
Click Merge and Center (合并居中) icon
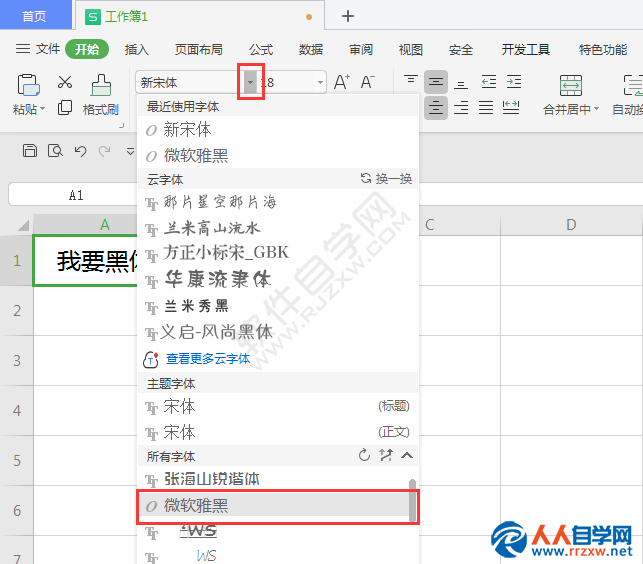pos(571,85)
